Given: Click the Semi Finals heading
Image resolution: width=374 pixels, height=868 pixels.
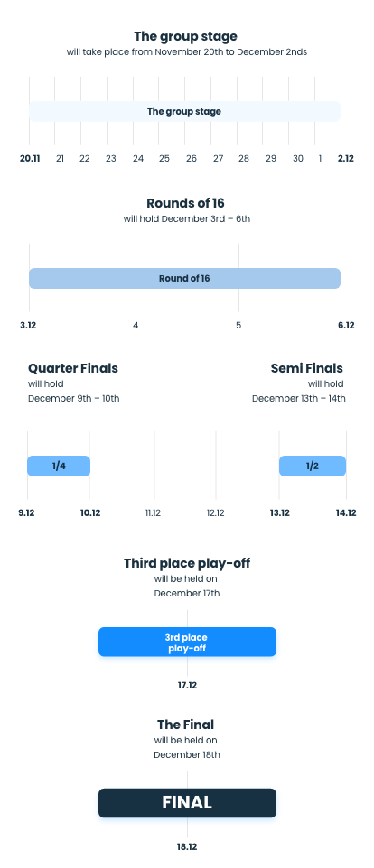Looking at the screenshot, I should tap(307, 368).
